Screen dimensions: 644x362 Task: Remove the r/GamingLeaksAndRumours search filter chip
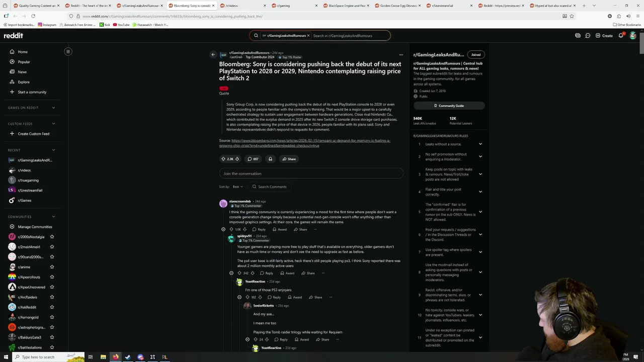tap(308, 36)
